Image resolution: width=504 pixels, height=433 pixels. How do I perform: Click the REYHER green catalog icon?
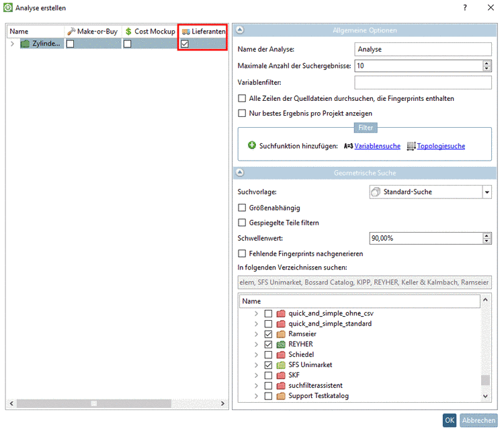281,344
